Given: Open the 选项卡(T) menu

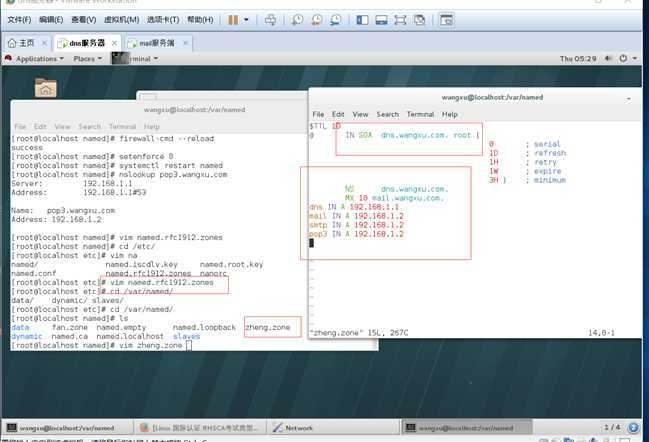Looking at the screenshot, I should 163,20.
